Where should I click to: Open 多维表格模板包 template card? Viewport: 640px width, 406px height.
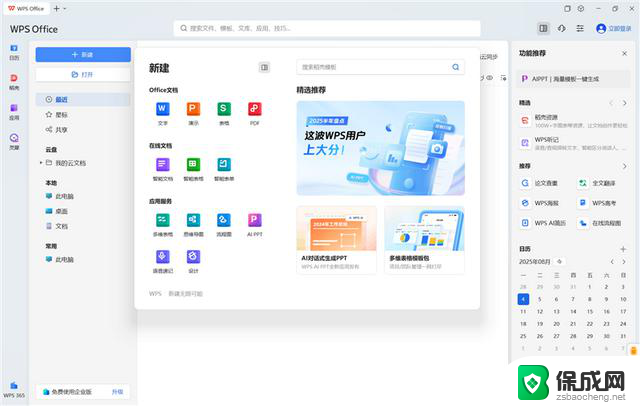424,240
